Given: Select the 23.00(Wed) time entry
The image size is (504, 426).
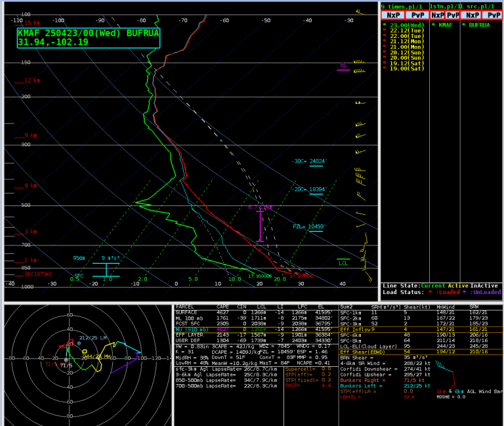Looking at the screenshot, I should [404, 25].
